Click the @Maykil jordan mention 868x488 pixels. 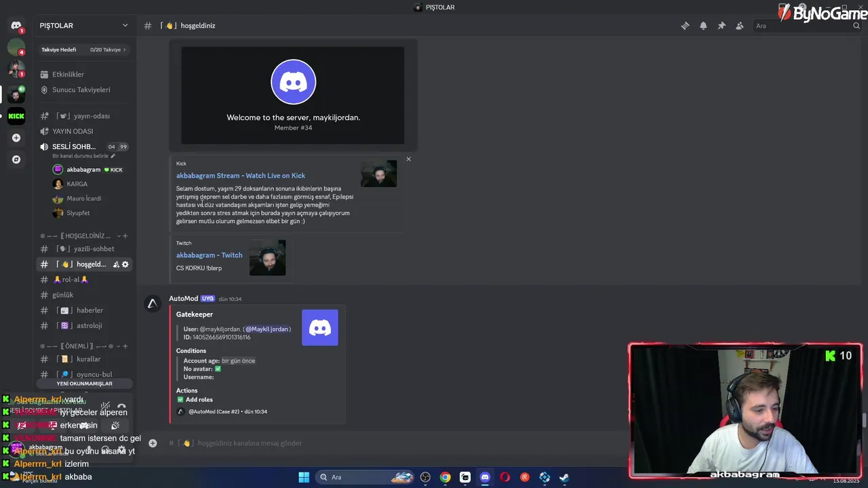267,329
